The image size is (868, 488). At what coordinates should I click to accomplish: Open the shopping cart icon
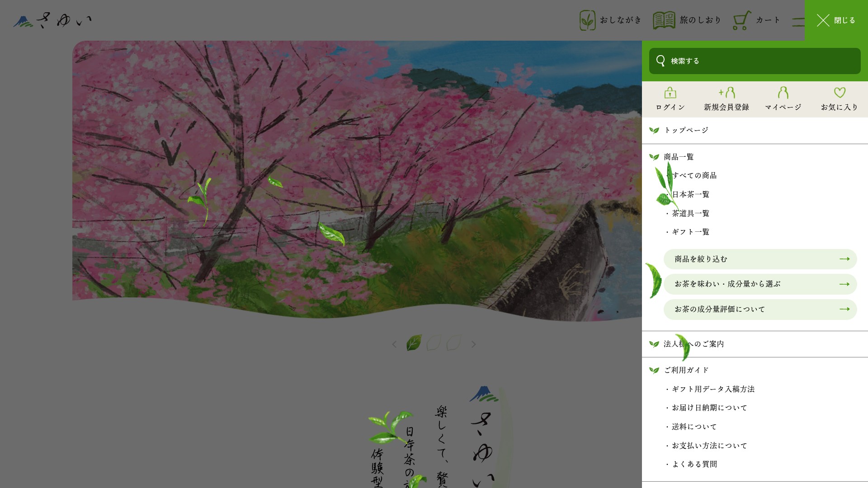742,20
